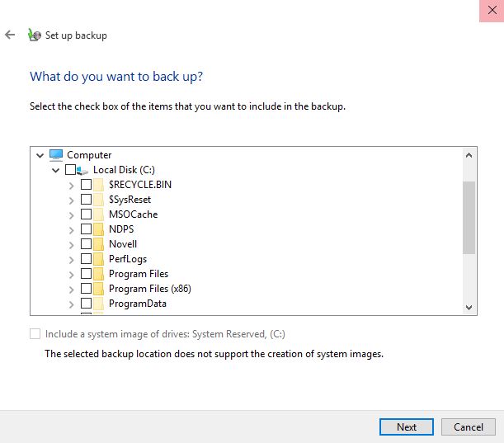Click the tree vertical scrollbar thumb

[469, 218]
